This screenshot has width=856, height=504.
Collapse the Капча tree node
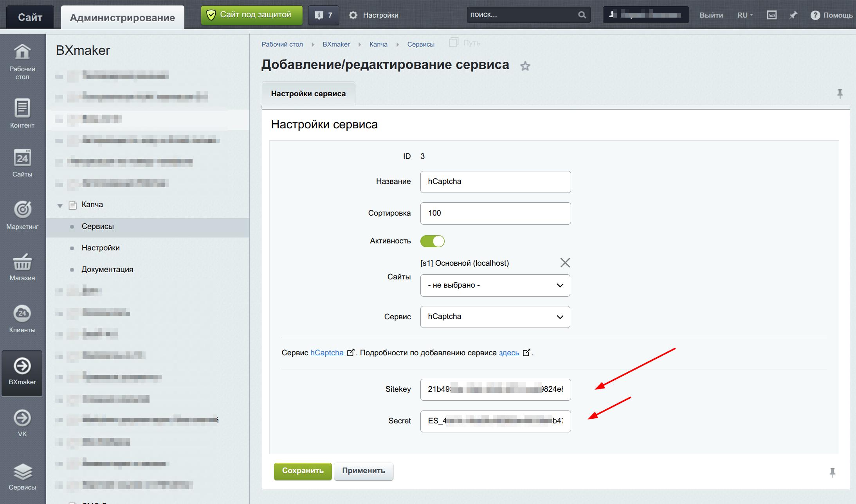pyautogui.click(x=60, y=205)
